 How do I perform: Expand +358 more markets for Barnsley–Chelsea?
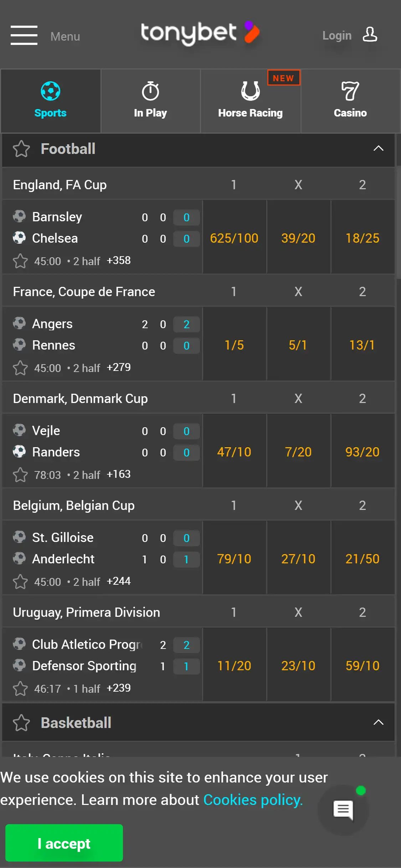click(119, 260)
